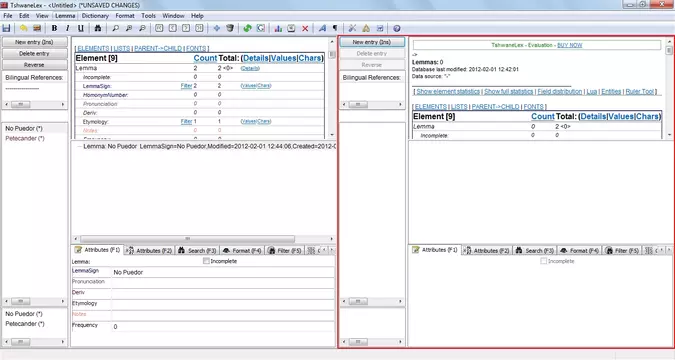The width and height of the screenshot is (675, 360).
Task: Click down arrow of left statistics scrollbar
Action: tap(332, 135)
